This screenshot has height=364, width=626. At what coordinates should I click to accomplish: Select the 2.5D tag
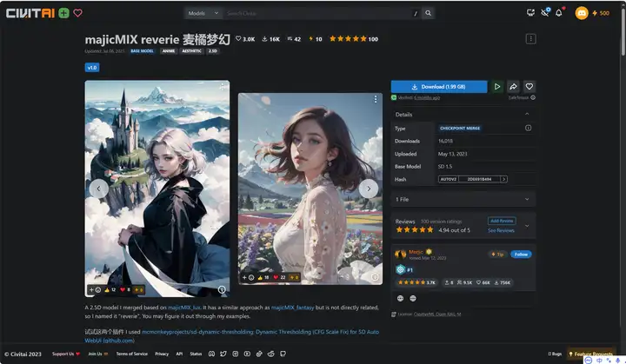[212, 51]
